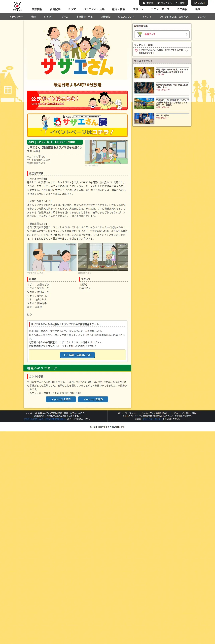Open バラエティ・音楽 in main navigation
This screenshot has height=644, width=215.
[x=94, y=9]
